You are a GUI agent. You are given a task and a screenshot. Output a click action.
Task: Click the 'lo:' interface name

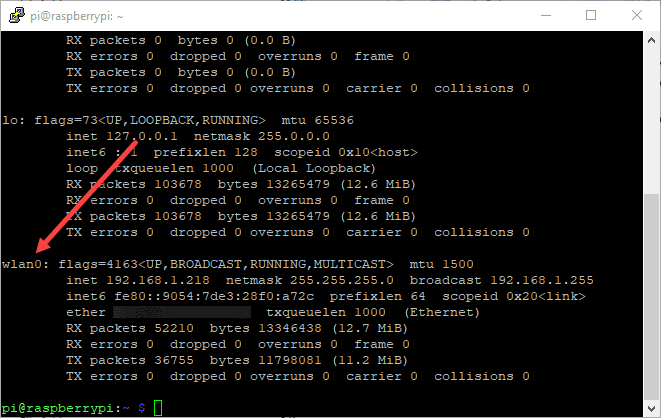[x=13, y=121]
